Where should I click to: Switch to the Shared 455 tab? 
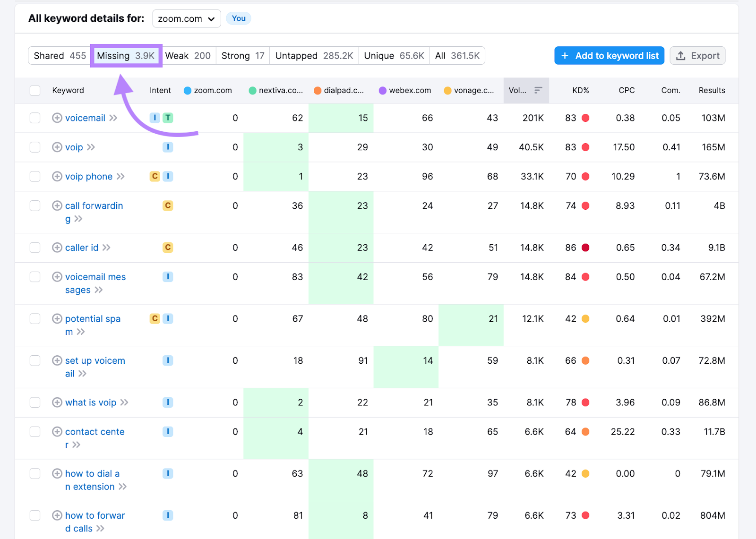(60, 56)
